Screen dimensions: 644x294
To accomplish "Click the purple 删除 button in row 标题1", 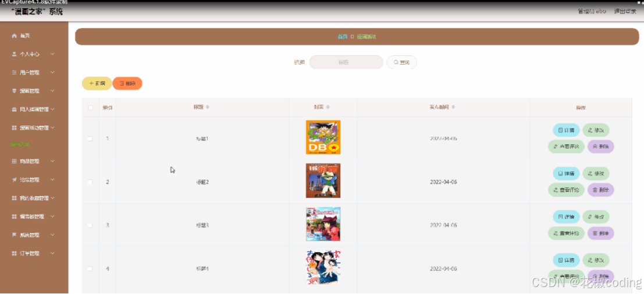I will pyautogui.click(x=601, y=146).
